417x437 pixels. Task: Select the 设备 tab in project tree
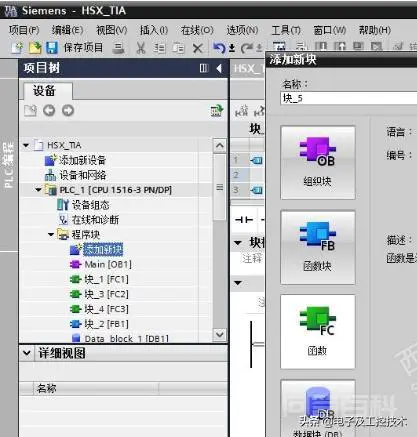[48, 91]
